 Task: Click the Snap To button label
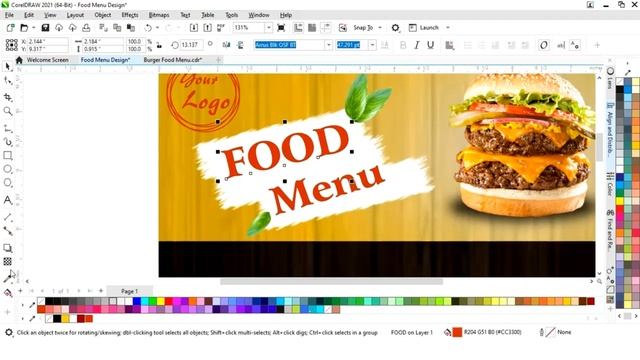[x=363, y=28]
